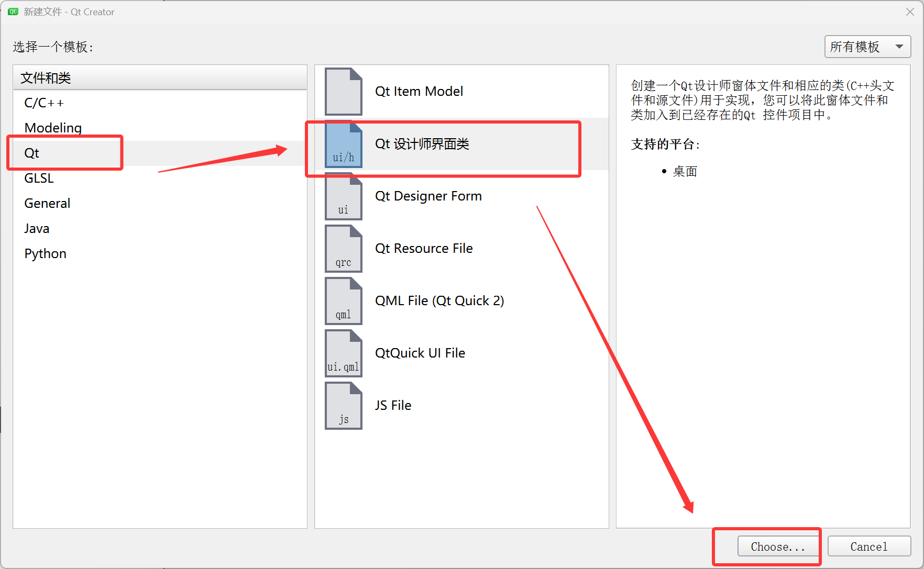This screenshot has width=924, height=569.
Task: Click the qml file icon
Action: pyautogui.click(x=344, y=301)
